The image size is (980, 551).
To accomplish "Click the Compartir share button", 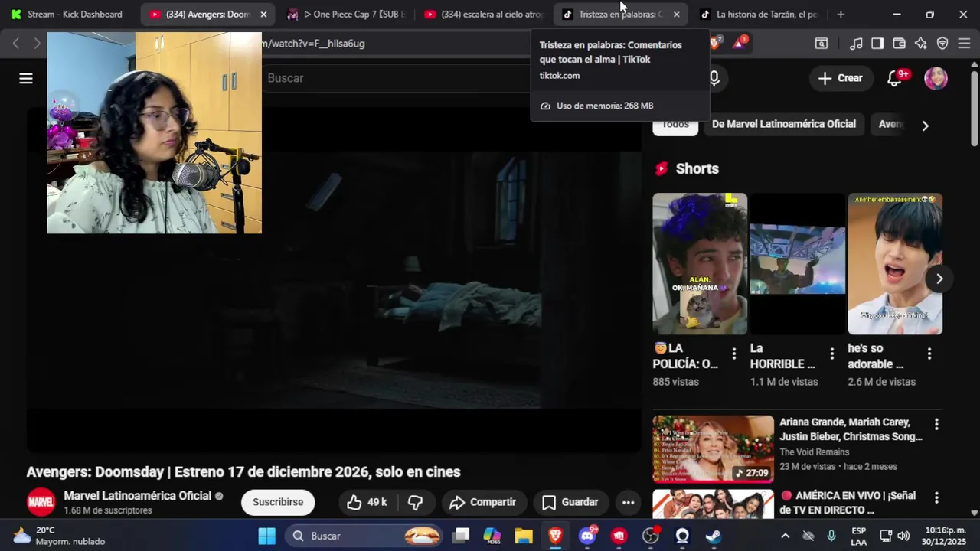I will pos(484,502).
